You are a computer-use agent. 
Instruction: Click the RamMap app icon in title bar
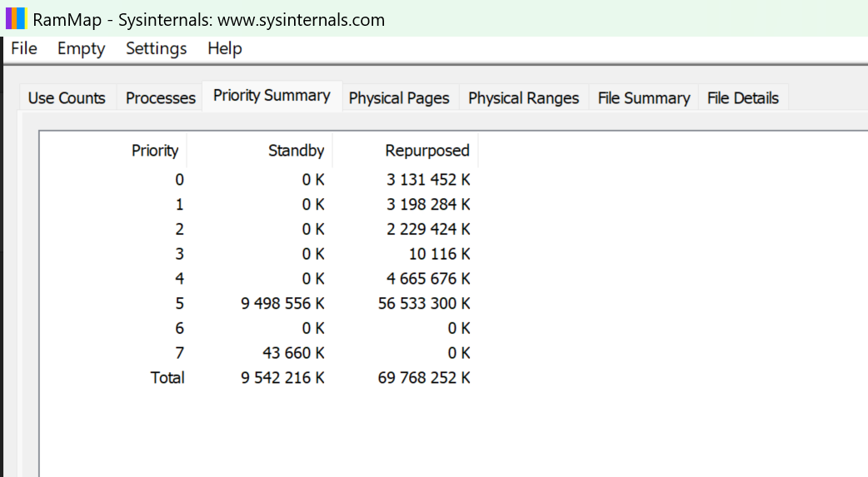[16, 19]
